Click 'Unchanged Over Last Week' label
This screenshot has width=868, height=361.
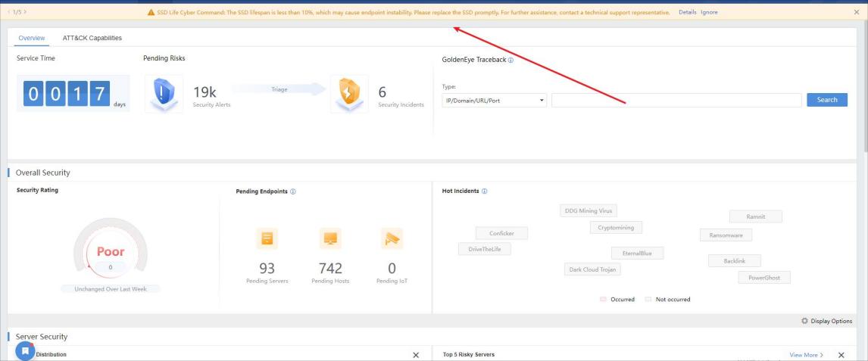pos(111,289)
